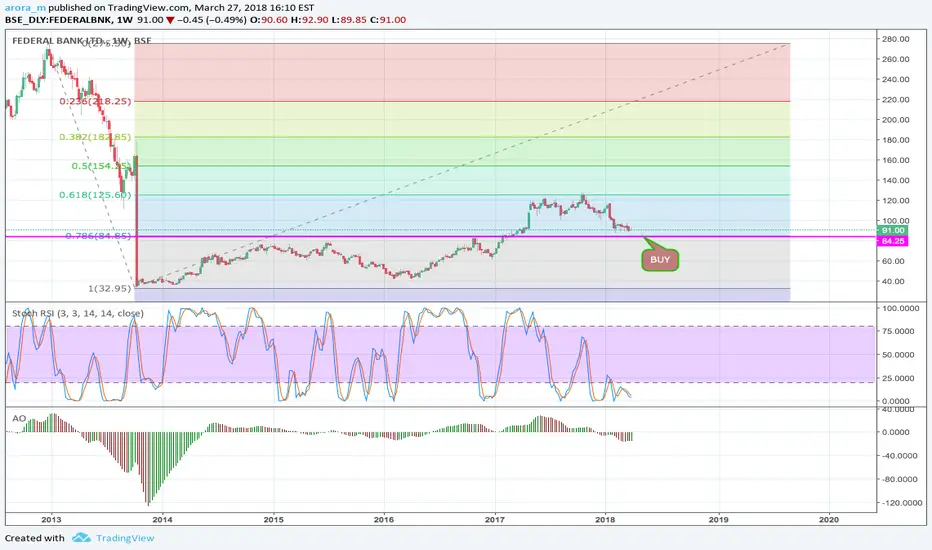
Task: Click 140.00 on the price axis
Action: (896, 181)
